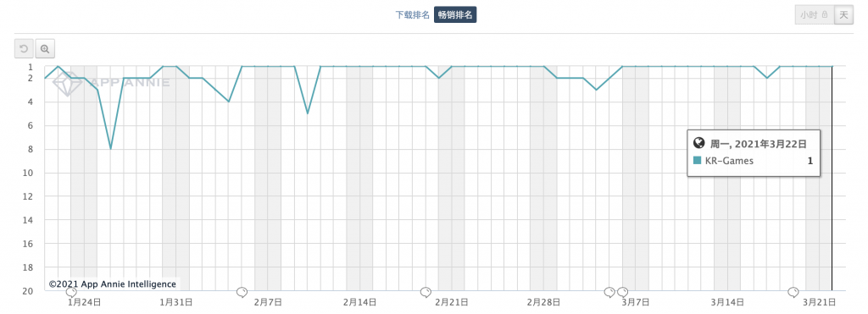The height and width of the screenshot is (314, 868).
Task: Click the reset zoom undo icon
Action: point(24,48)
